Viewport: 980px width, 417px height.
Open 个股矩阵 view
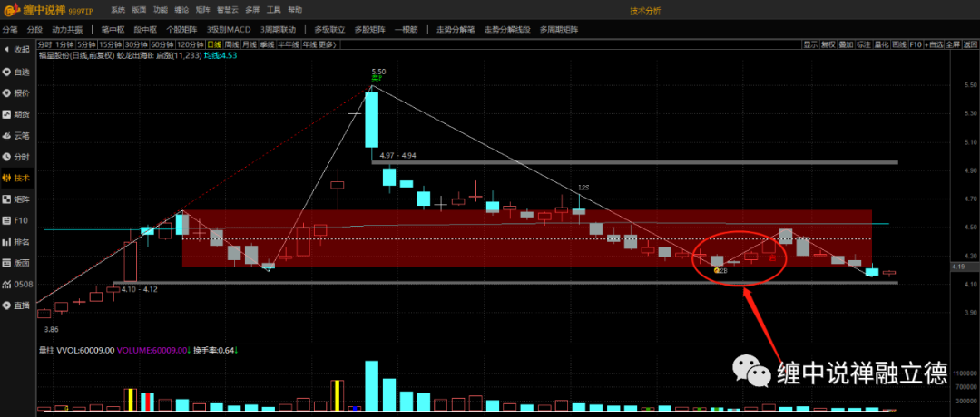181,29
